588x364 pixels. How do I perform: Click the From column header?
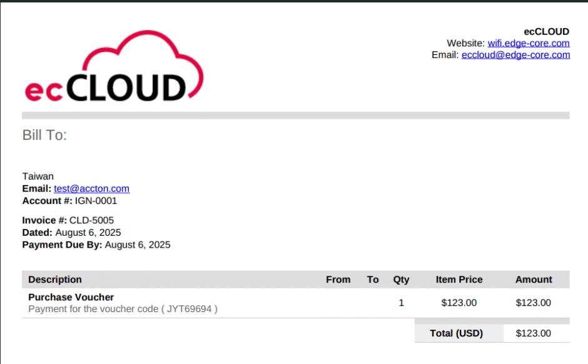[x=338, y=280]
